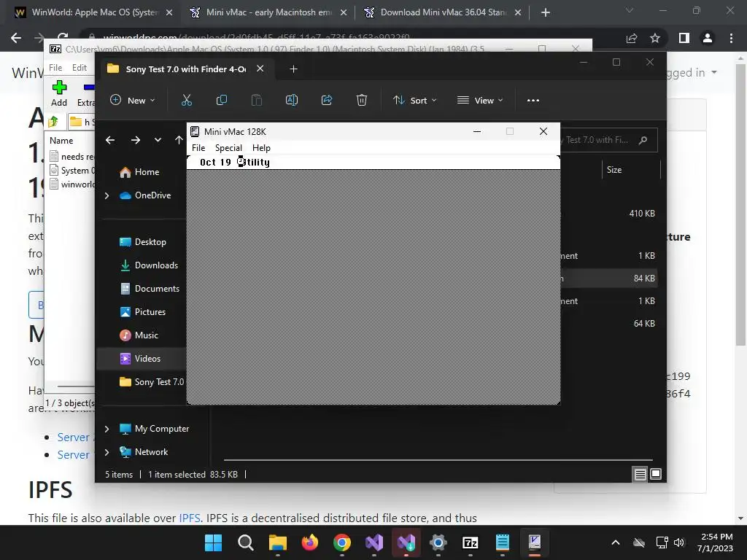
Task: Follow the IPFS link on the webpage
Action: 189,518
